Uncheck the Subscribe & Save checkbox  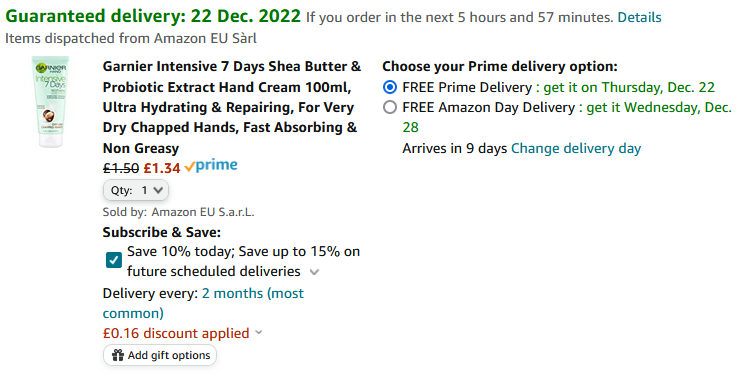click(114, 261)
